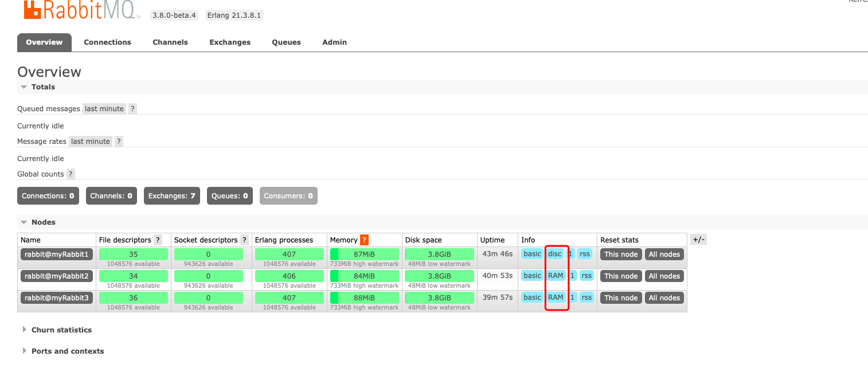This screenshot has height=368, width=868.
Task: Reset All nodes stats on myRabbit3 row
Action: [x=664, y=297]
